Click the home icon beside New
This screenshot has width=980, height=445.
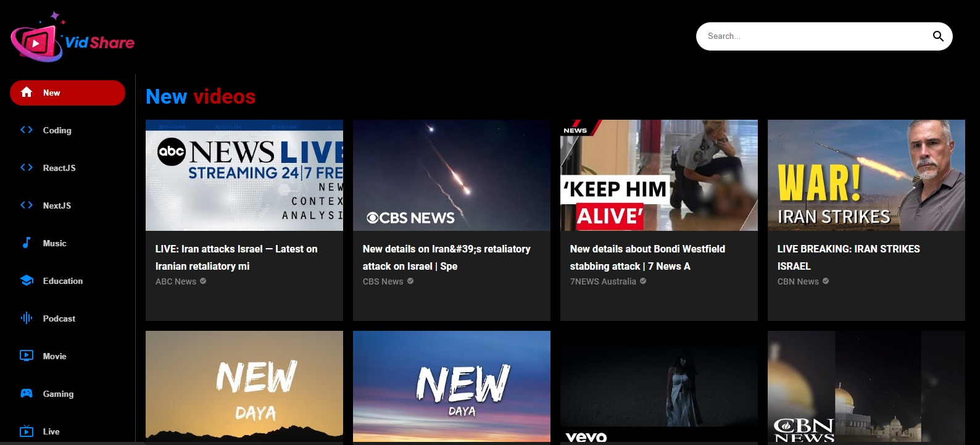click(x=27, y=93)
